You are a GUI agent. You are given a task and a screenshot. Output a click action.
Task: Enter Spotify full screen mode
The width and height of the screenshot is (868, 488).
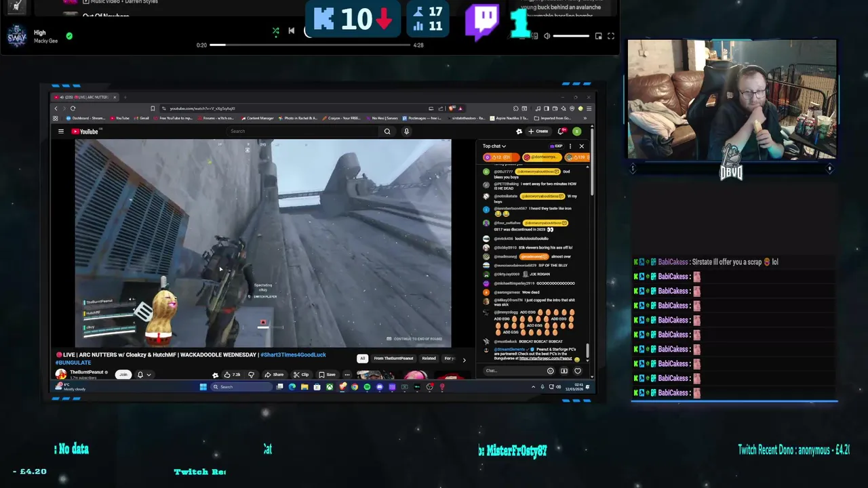coord(611,36)
